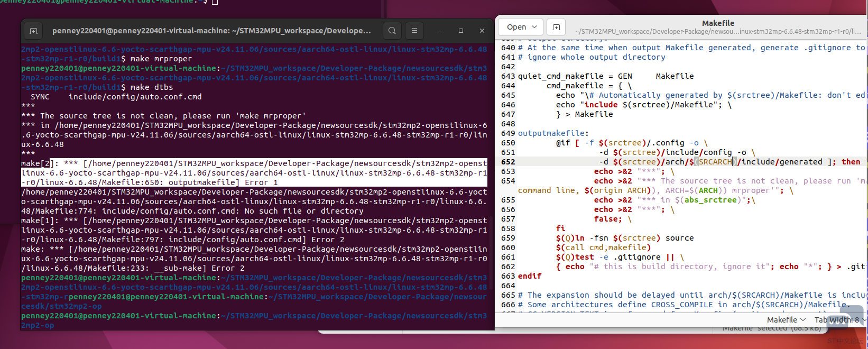The image size is (868, 349).
Task: Click 'The source tree is not clean' terminal line
Action: pos(163,116)
